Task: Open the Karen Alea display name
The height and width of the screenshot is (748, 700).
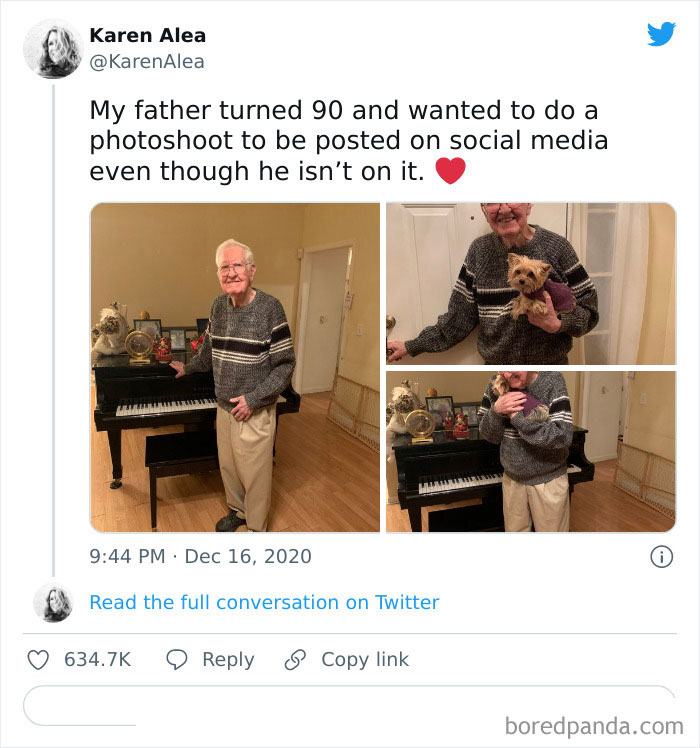Action: 147,35
